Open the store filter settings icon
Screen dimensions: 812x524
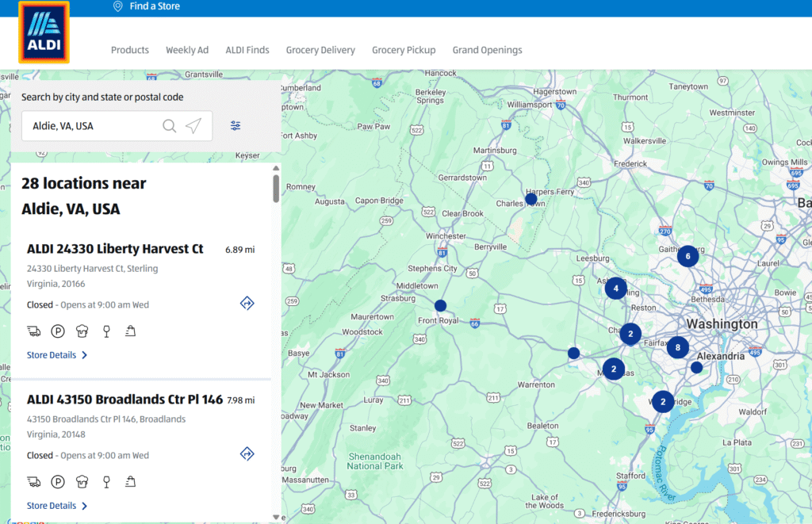[236, 126]
